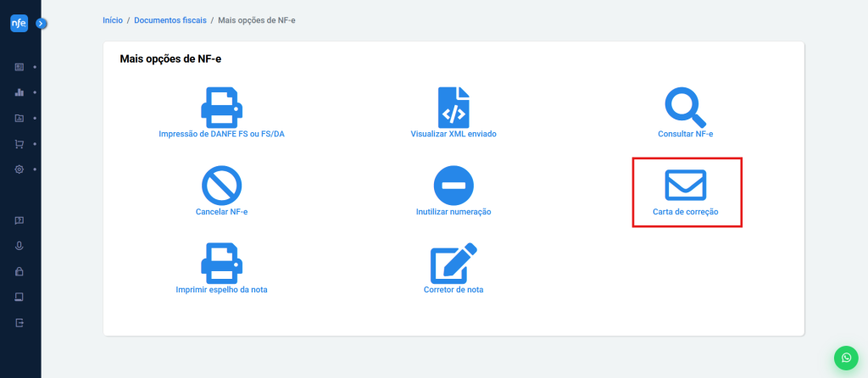This screenshot has height=378, width=868.
Task: Click the nfe logo in sidebar
Action: [x=19, y=24]
